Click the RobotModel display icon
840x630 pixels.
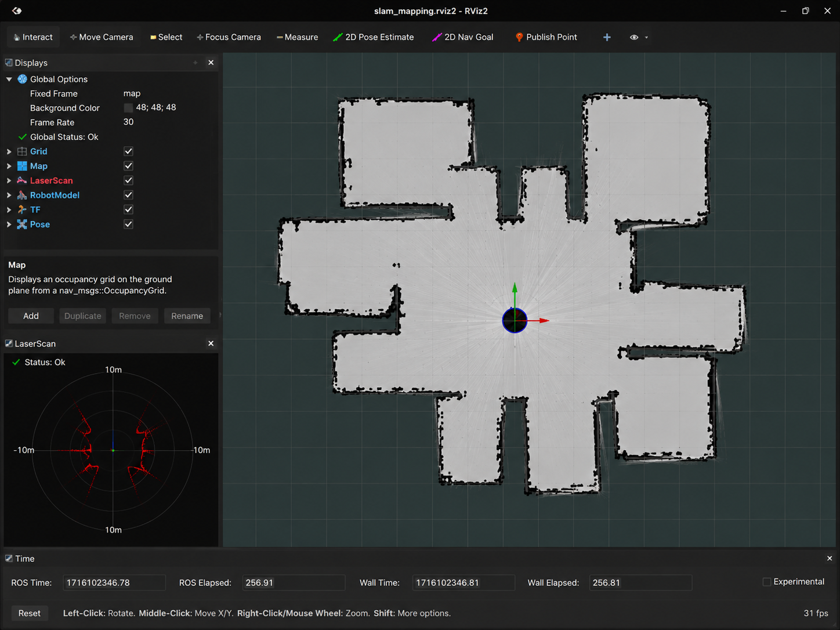click(22, 195)
